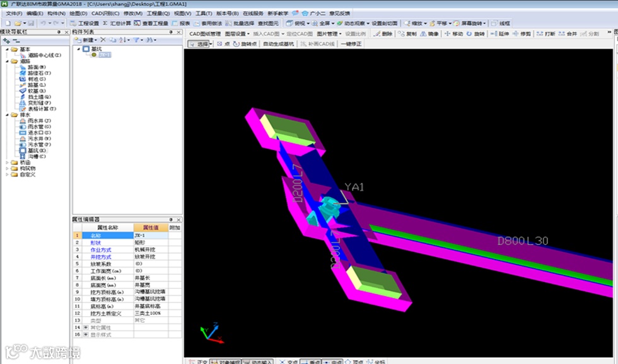This screenshot has width=618, height=364.
Task: Click 镜像 mirror tool
Action: point(429,34)
